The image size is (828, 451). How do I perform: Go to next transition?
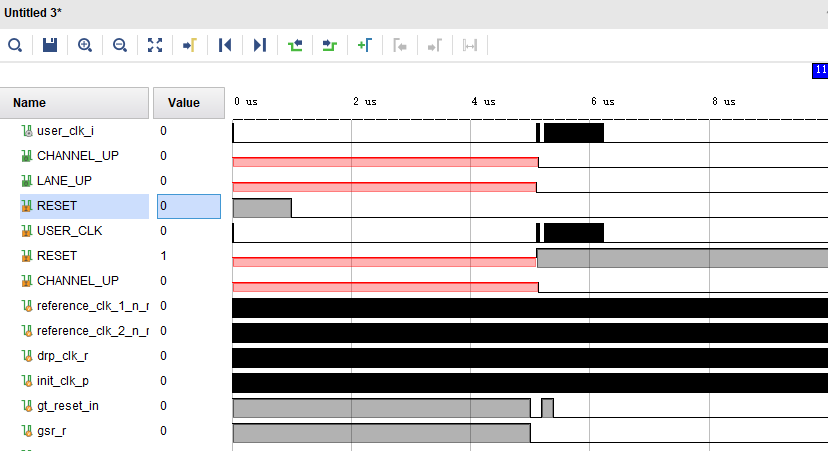click(x=330, y=45)
